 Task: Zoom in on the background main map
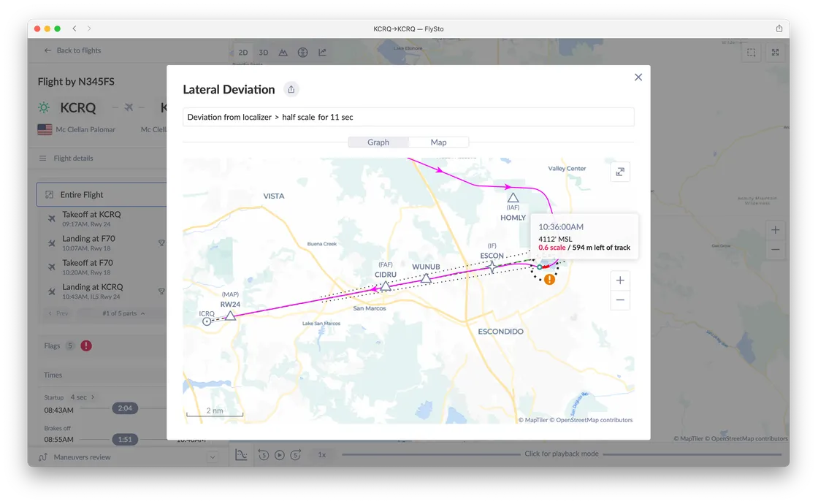pyautogui.click(x=775, y=230)
